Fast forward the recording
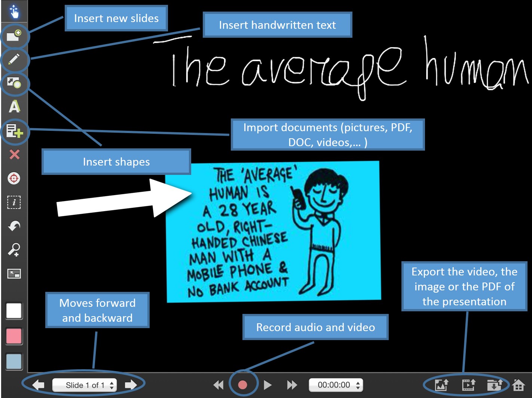This screenshot has height=398, width=532. [x=292, y=385]
